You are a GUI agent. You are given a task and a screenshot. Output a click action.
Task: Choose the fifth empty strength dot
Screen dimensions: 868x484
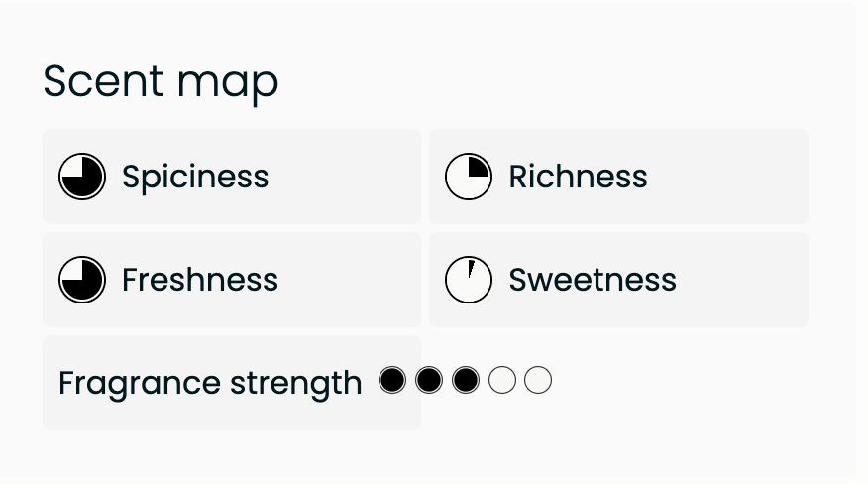tap(538, 380)
